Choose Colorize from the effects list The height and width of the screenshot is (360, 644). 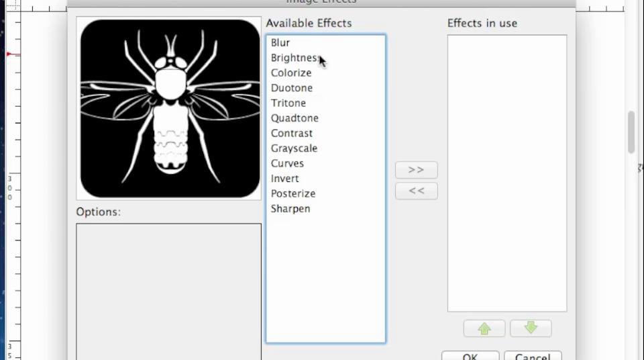(291, 73)
